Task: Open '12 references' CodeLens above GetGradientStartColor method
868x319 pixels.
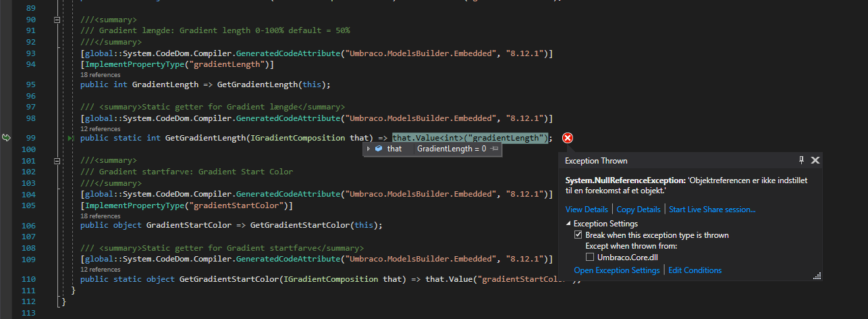Action: coord(101,269)
